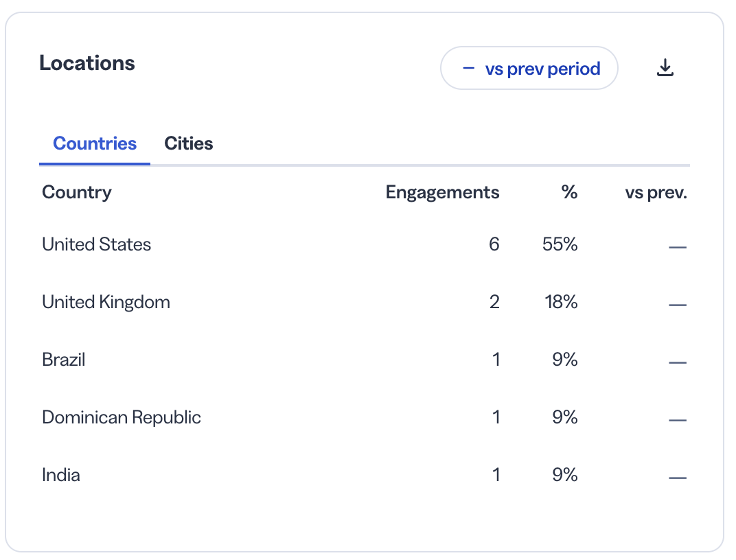The width and height of the screenshot is (736, 560).
Task: Select the Brazil row
Action: pos(365,360)
